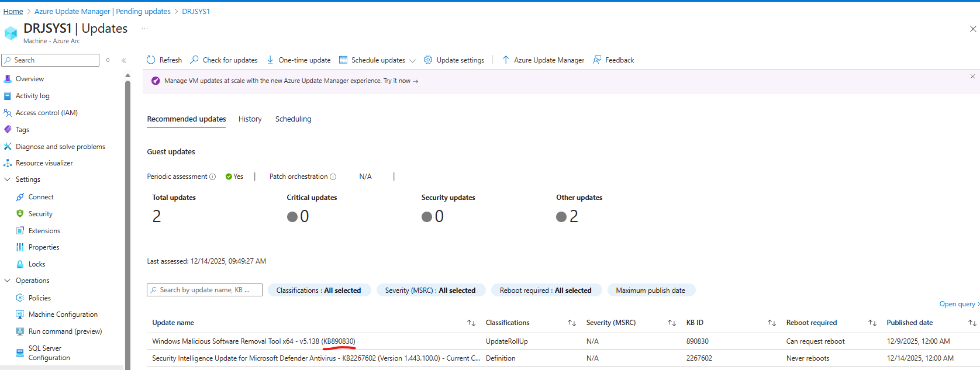Click the UpdateRollUp classification cell

click(507, 341)
